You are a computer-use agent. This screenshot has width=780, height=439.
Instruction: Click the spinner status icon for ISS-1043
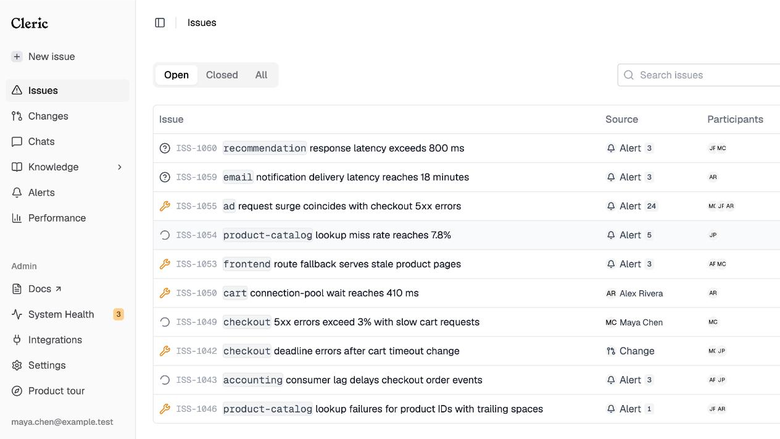(x=165, y=380)
